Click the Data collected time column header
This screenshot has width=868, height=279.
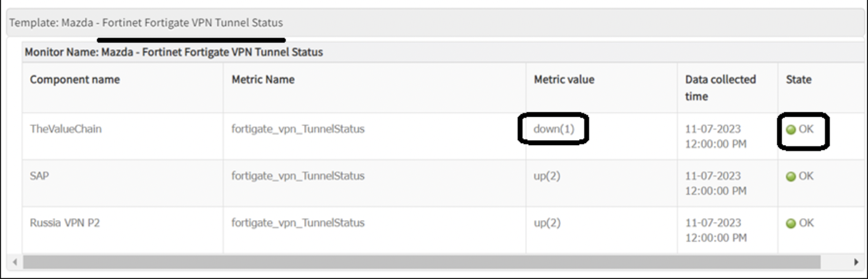pos(720,87)
